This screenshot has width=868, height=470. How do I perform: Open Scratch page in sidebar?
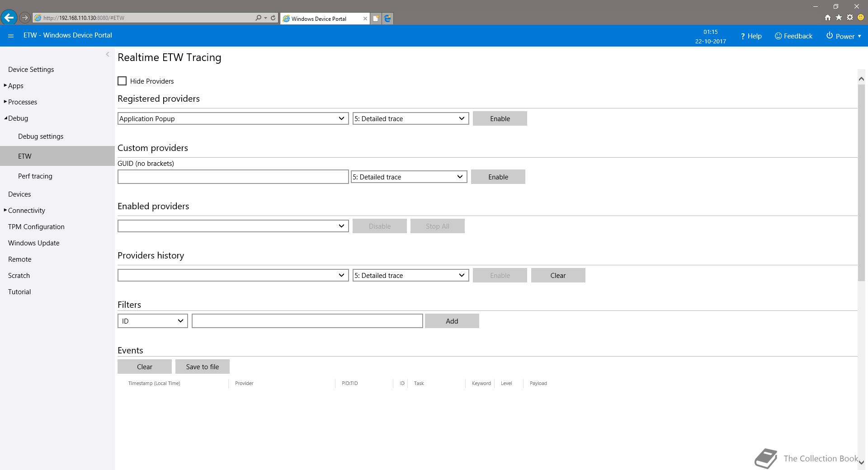(x=19, y=275)
